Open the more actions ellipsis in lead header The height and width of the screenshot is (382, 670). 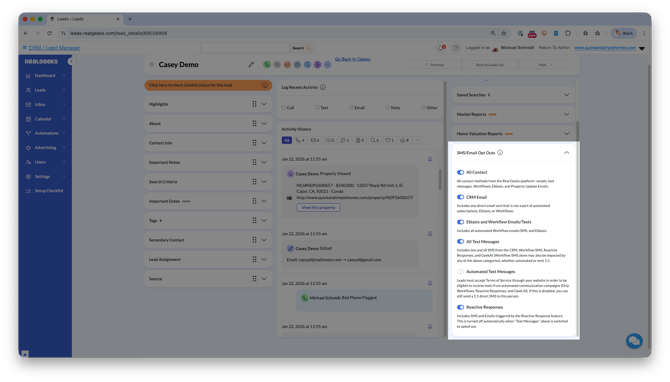click(x=328, y=65)
